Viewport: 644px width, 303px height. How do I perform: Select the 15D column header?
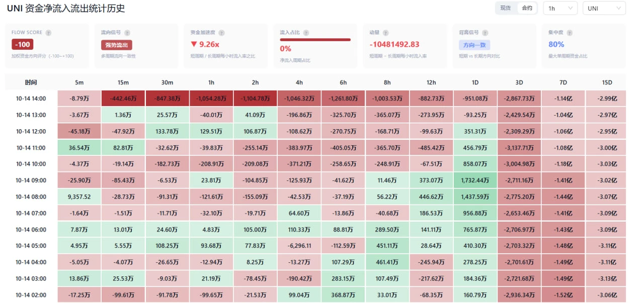tap(607, 82)
